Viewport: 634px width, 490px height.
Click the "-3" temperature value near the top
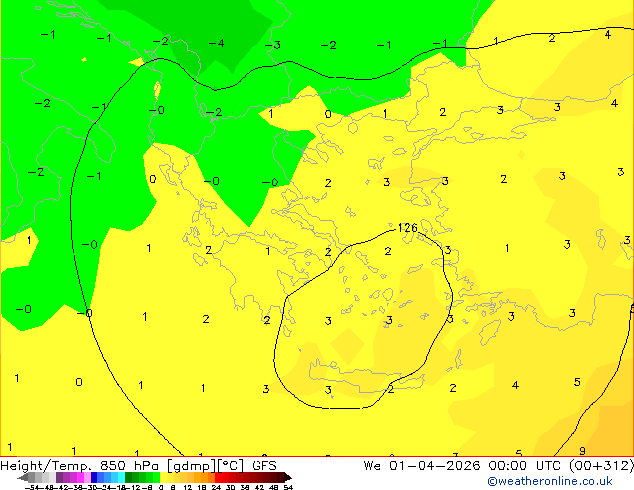click(273, 44)
